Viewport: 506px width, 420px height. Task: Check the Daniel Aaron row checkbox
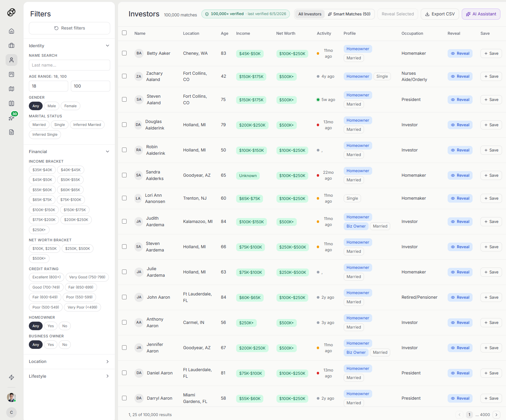(x=124, y=373)
